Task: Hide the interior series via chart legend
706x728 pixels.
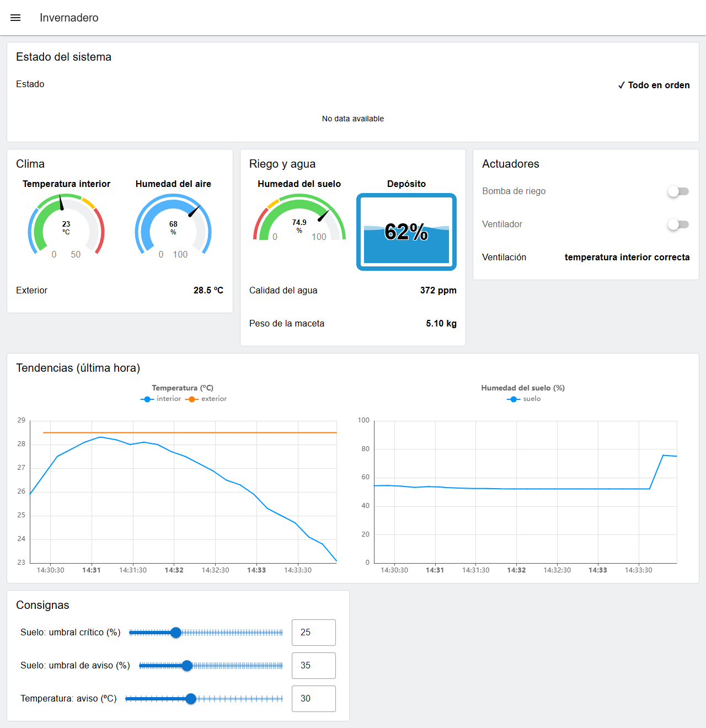Action: tap(161, 399)
